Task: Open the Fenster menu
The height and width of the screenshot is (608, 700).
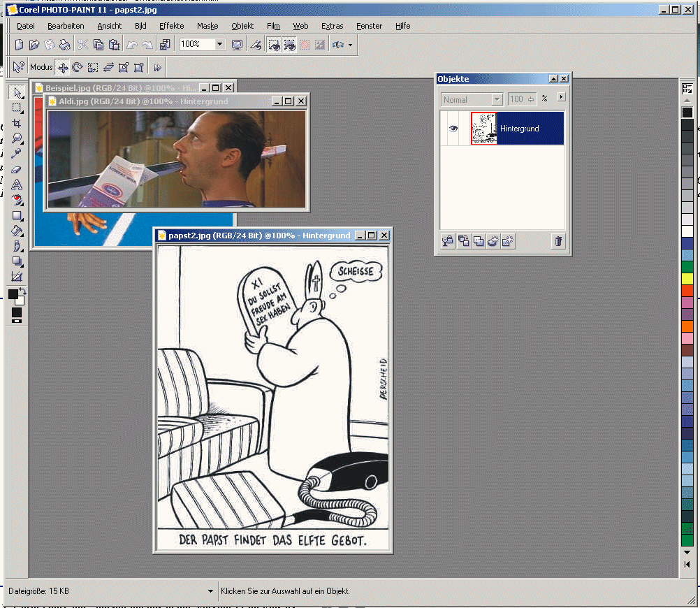Action: click(x=369, y=26)
